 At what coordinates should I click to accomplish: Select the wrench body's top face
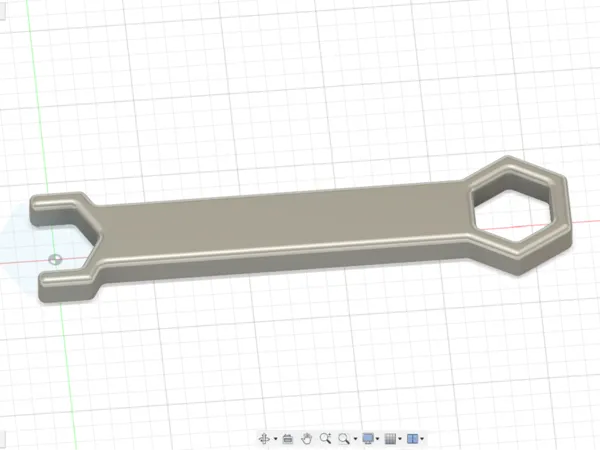283,220
